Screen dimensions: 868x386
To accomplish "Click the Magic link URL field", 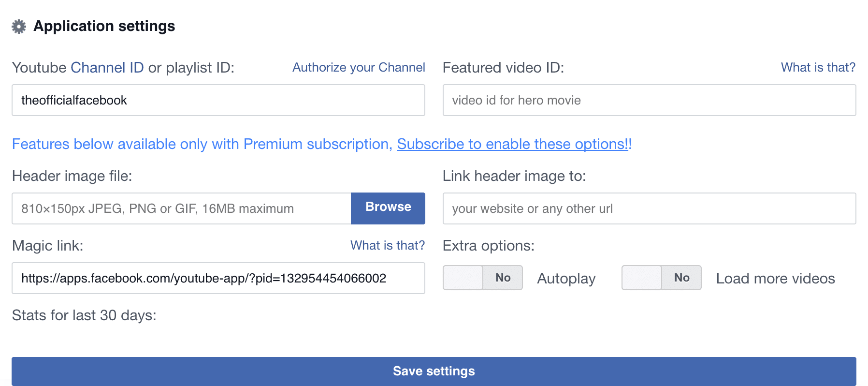I will [x=218, y=278].
